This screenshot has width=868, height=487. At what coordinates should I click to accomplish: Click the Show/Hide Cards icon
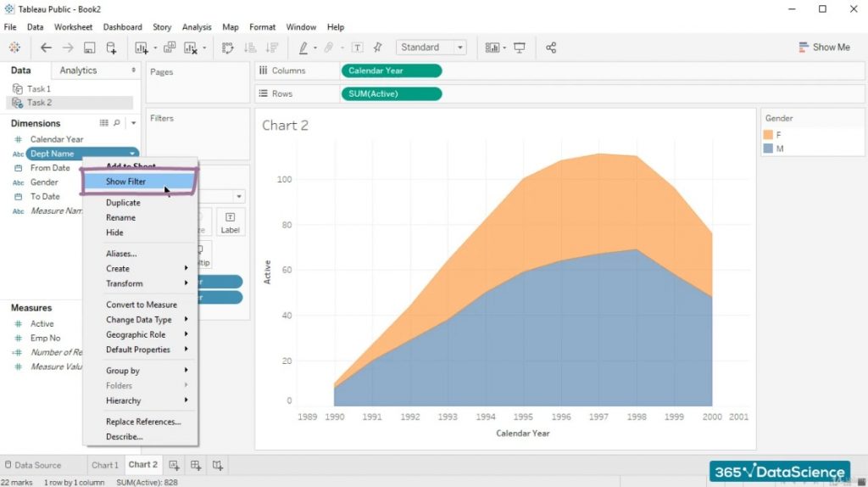click(x=492, y=48)
